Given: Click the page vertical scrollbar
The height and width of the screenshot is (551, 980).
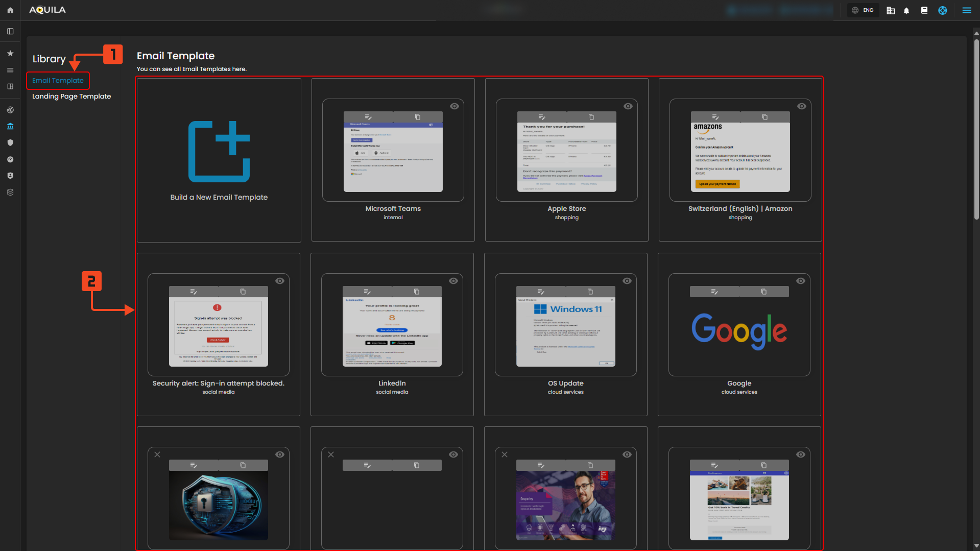Looking at the screenshot, I should coord(976,128).
